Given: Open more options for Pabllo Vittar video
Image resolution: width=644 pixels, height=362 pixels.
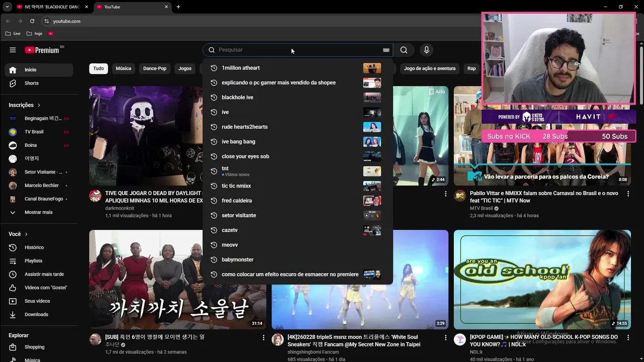Looking at the screenshot, I should 628,194.
